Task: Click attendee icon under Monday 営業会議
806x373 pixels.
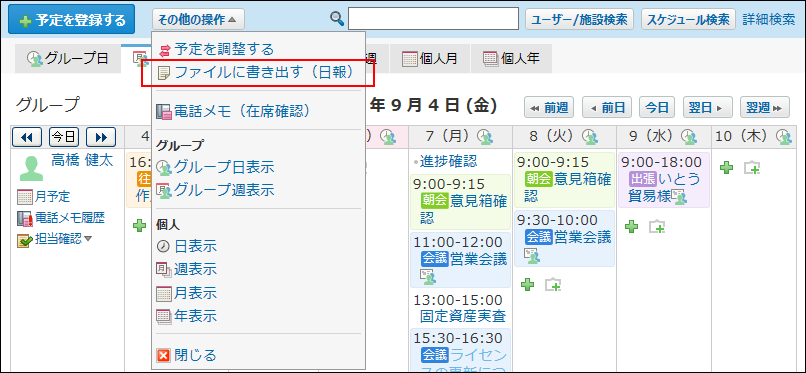Action: pos(428,277)
